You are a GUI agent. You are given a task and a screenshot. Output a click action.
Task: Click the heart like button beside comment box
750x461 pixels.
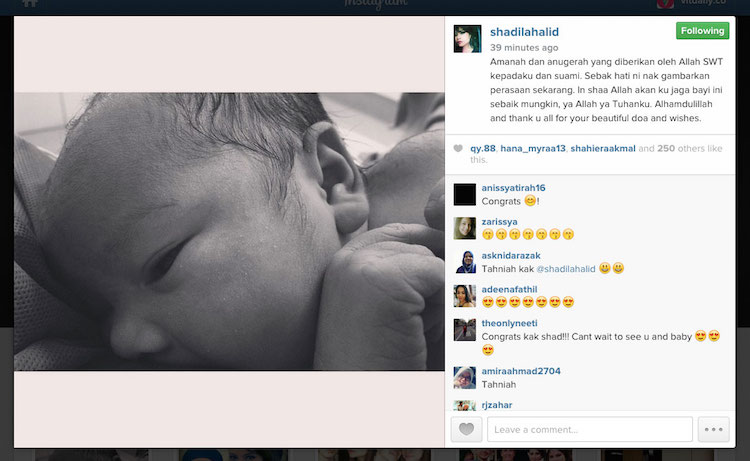[466, 429]
